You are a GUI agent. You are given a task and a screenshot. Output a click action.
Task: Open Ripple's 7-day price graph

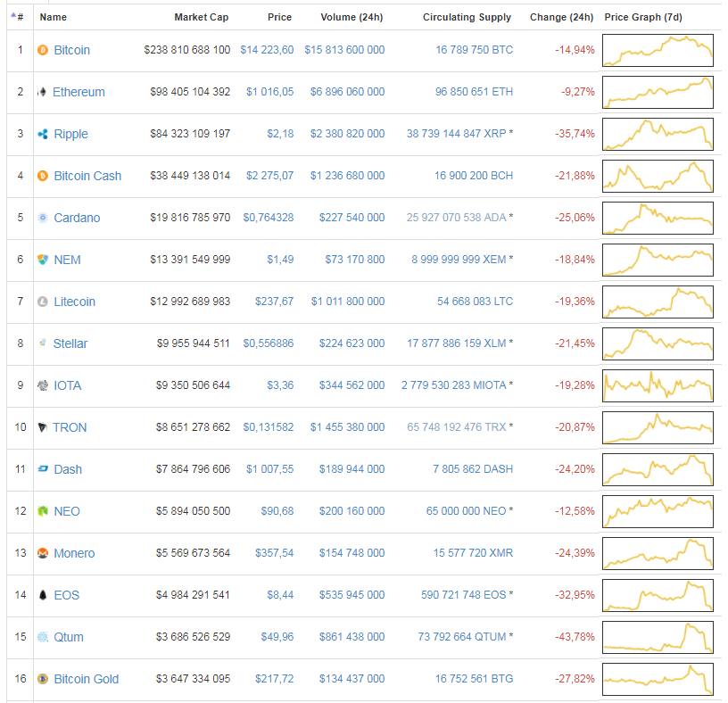(x=658, y=134)
